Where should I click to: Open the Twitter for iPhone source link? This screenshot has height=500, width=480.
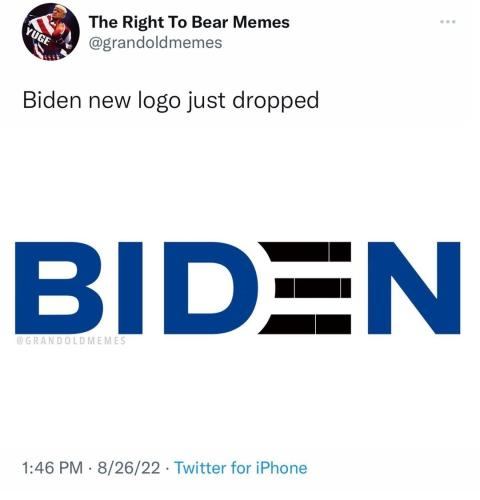tap(241, 468)
